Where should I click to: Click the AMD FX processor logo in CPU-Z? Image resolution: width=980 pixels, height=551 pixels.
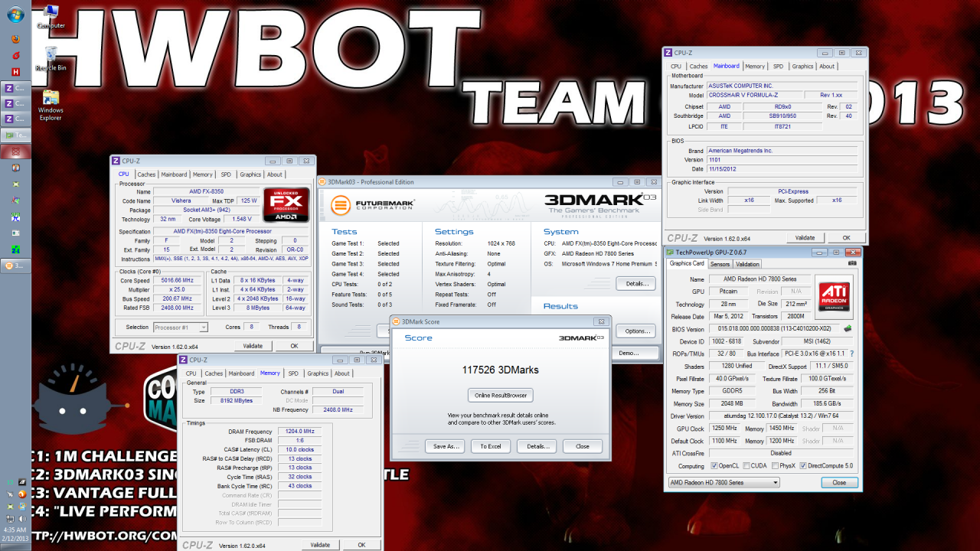286,204
